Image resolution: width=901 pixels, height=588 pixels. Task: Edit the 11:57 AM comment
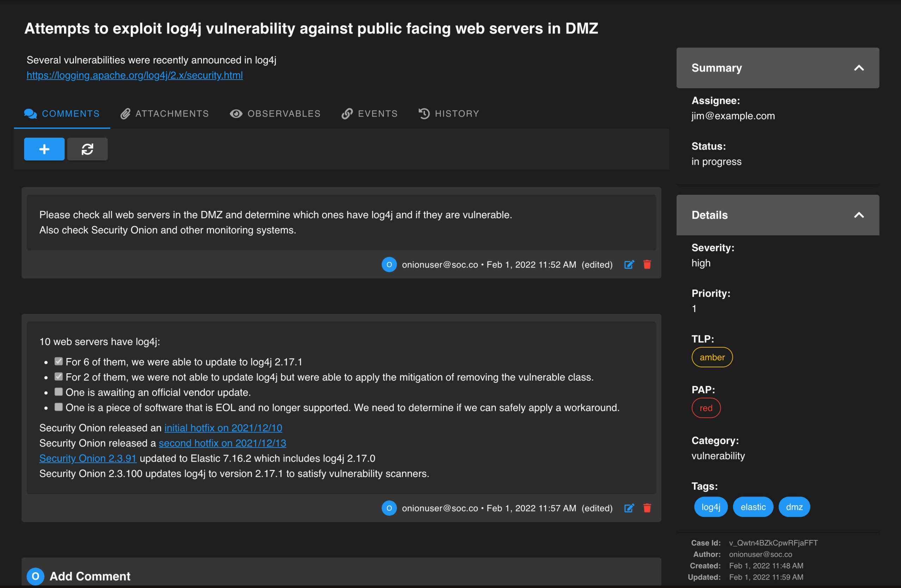(629, 508)
